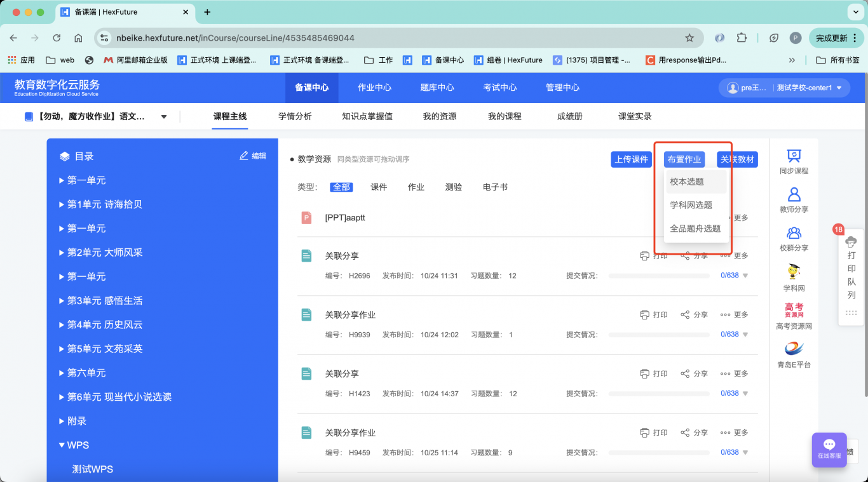Click the browser reload button
Viewport: 868px width, 482px height.
(57, 38)
